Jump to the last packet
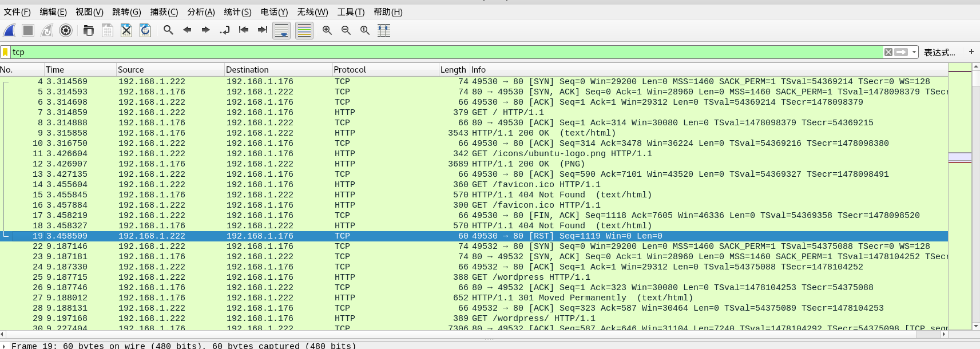Image resolution: width=980 pixels, height=349 pixels. 263,30
